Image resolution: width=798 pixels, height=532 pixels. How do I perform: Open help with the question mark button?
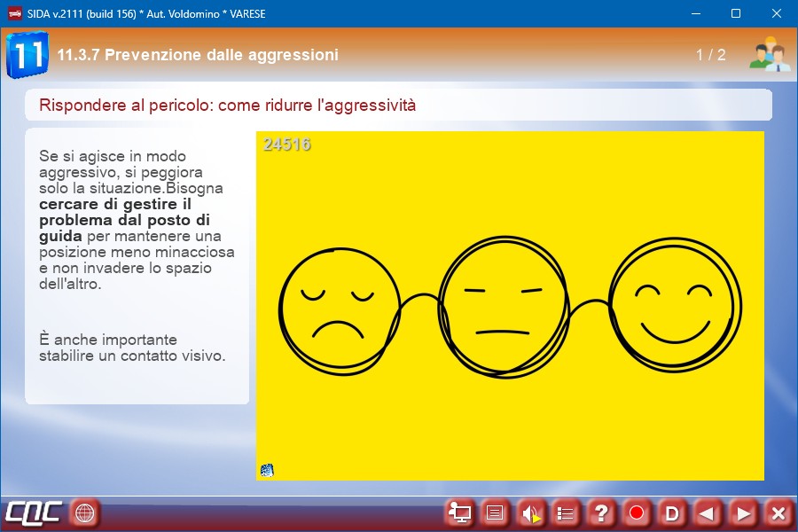pyautogui.click(x=601, y=512)
